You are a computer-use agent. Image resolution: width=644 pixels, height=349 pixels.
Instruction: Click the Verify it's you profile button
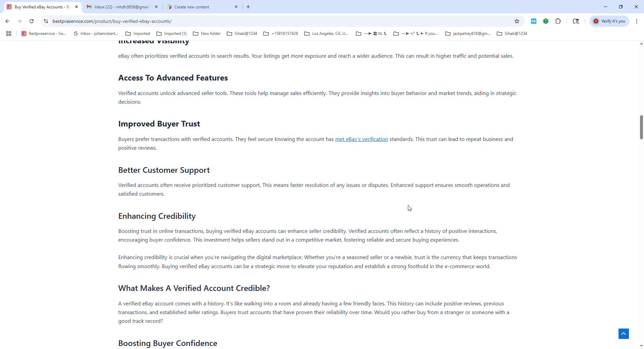tap(609, 21)
